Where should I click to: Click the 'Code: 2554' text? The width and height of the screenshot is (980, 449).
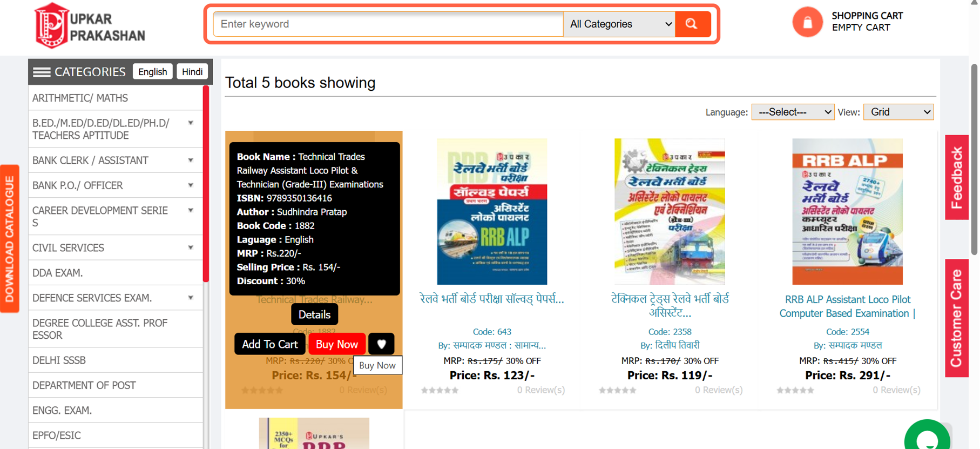tap(847, 332)
